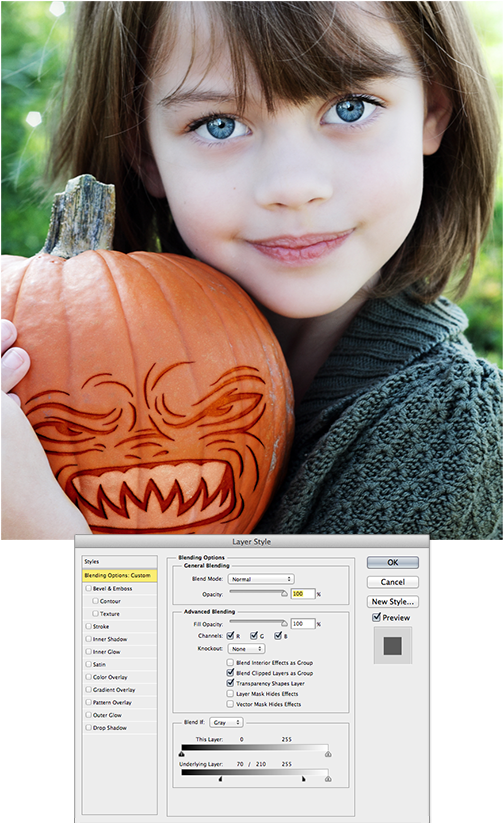This screenshot has height=823, width=504.
Task: Click the Styles header in left panel
Action: 119,562
